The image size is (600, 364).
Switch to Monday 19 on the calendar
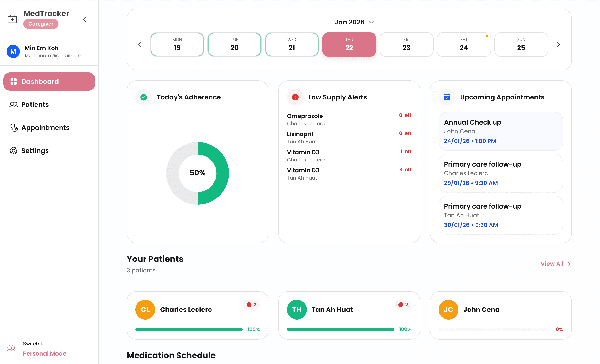click(x=177, y=44)
